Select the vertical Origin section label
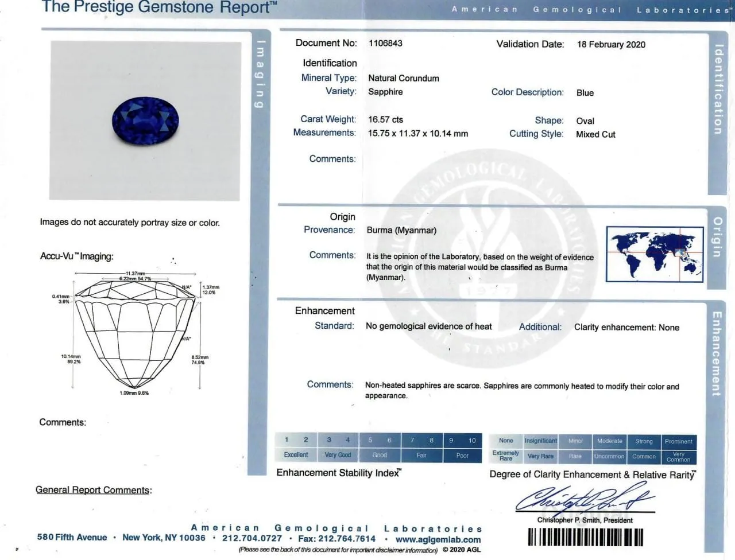 tap(718, 236)
